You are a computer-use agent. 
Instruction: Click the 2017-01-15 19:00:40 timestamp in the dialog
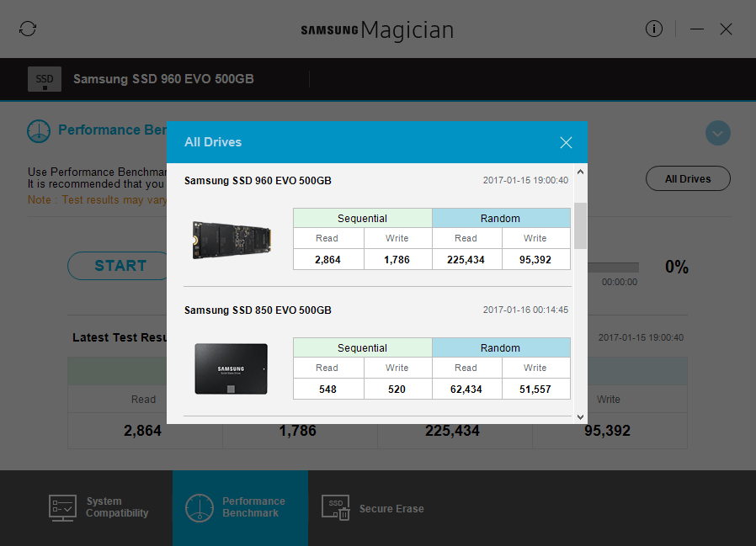click(x=525, y=180)
